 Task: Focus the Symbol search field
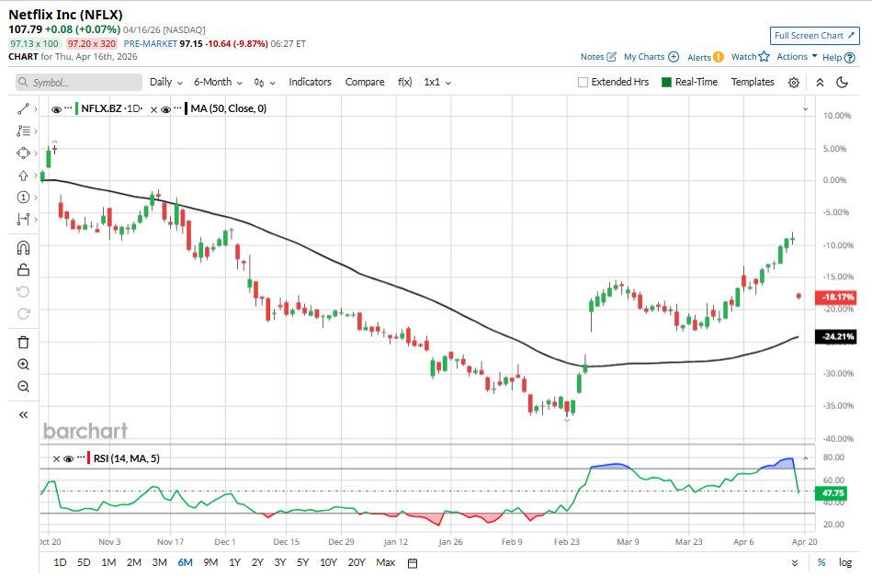(x=79, y=83)
